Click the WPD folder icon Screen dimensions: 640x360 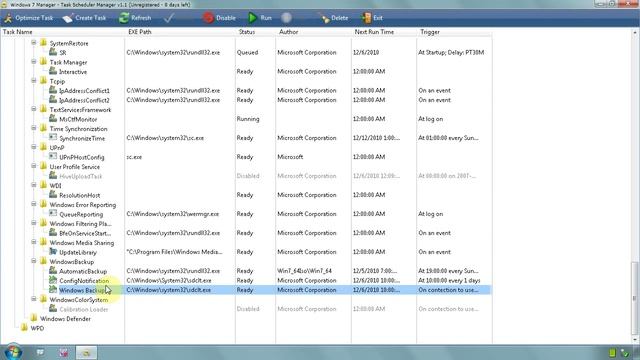coord(24,327)
